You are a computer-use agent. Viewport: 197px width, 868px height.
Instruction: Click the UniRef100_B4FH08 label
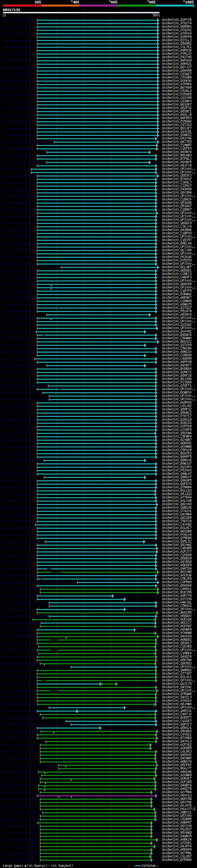(177, 61)
